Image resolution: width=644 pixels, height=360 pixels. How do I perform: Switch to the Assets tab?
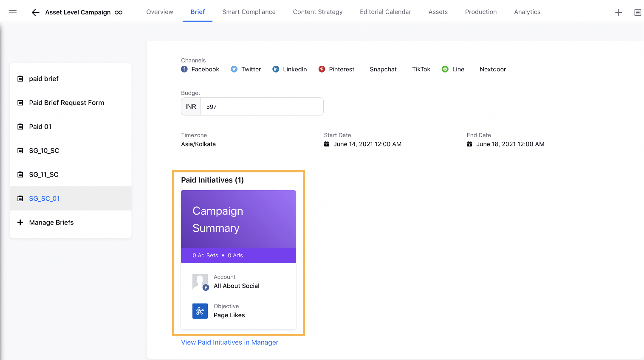pyautogui.click(x=438, y=12)
